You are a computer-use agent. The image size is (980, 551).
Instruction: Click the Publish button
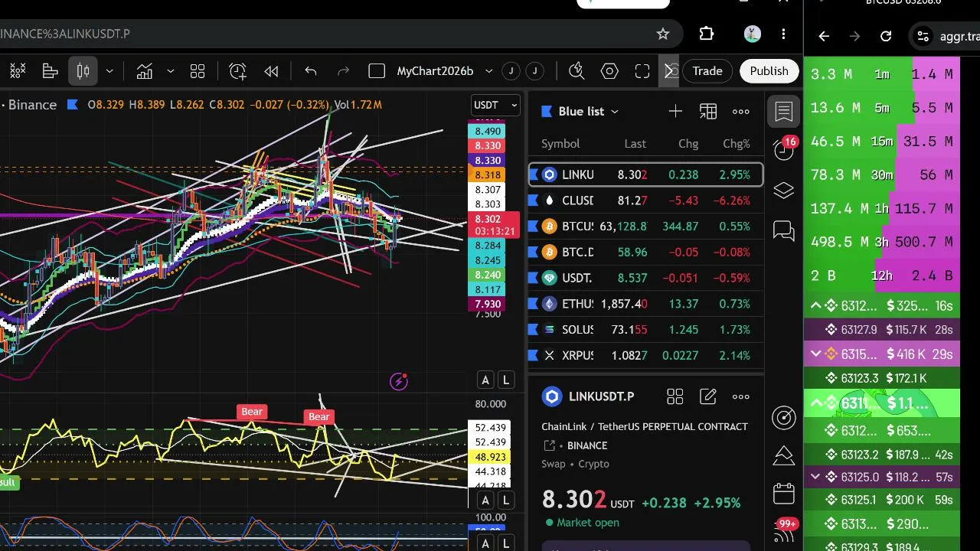[x=769, y=71]
